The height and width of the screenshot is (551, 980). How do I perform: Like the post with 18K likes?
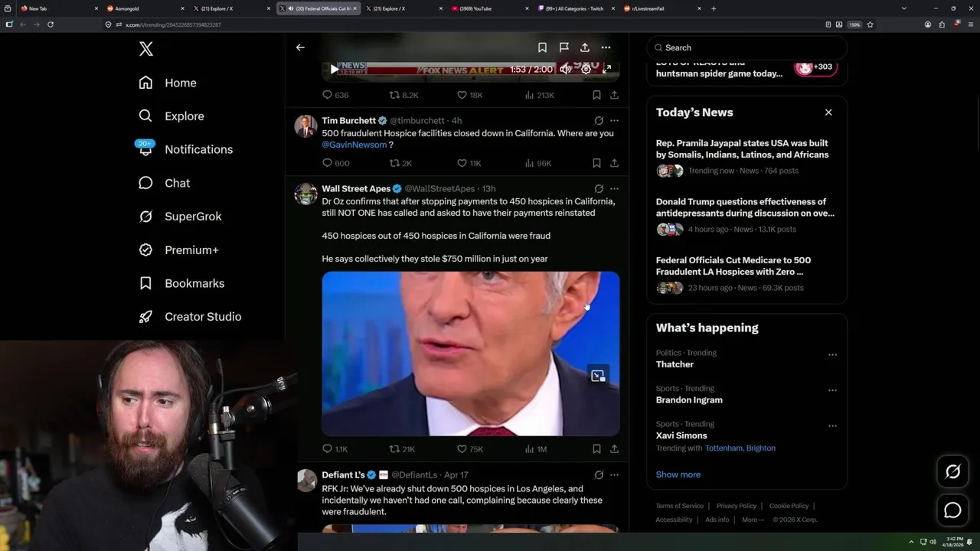(x=469, y=95)
